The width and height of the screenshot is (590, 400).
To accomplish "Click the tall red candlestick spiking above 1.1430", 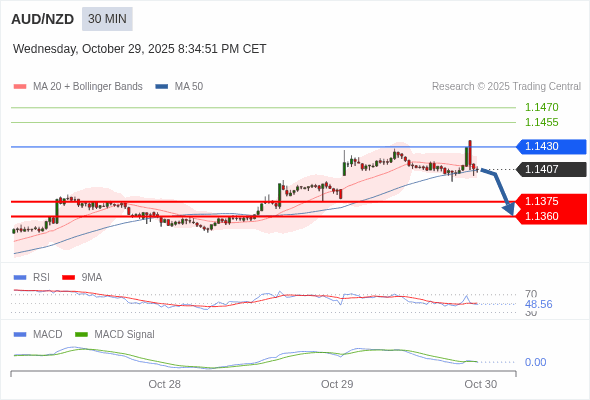I will (x=470, y=153).
